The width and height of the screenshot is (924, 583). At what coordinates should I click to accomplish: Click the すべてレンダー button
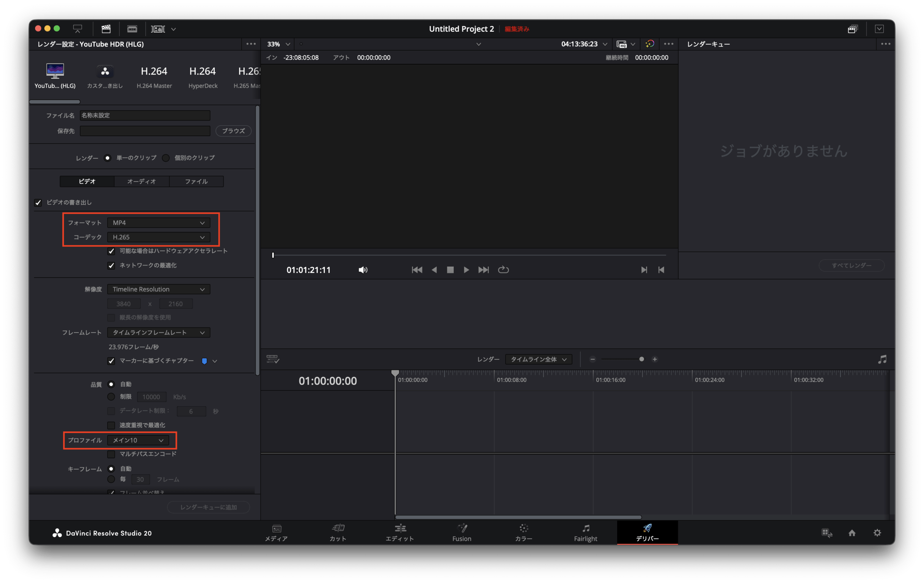851,266
